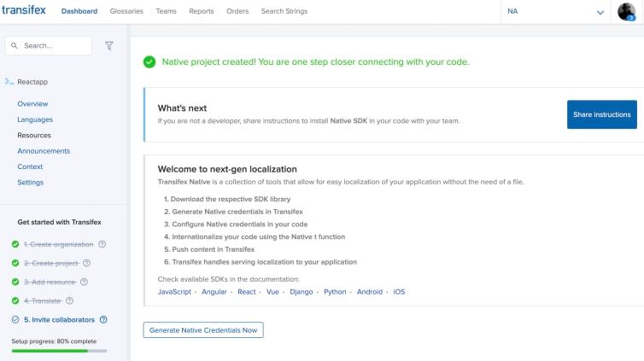
Task: Open the Vue SDK documentation link
Action: pyautogui.click(x=272, y=292)
